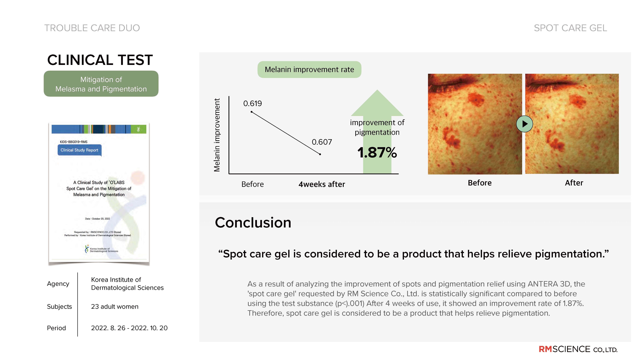Click the Melanin improvement rate label
The image size is (644, 362).
click(309, 69)
